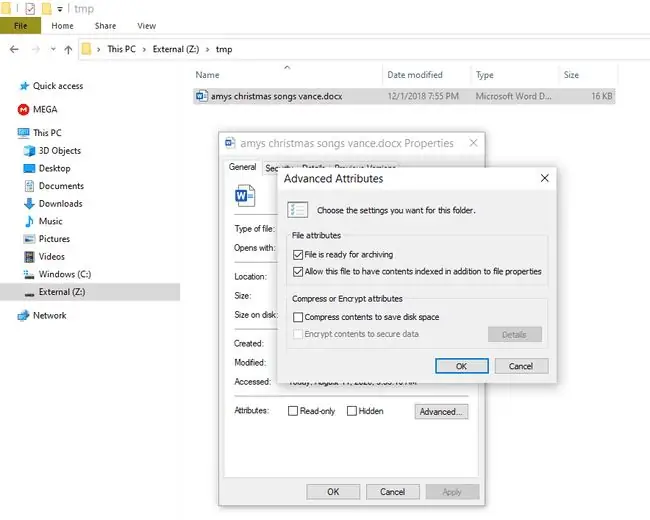The width and height of the screenshot is (650, 520).
Task: Click the Music note icon
Action: (29, 221)
